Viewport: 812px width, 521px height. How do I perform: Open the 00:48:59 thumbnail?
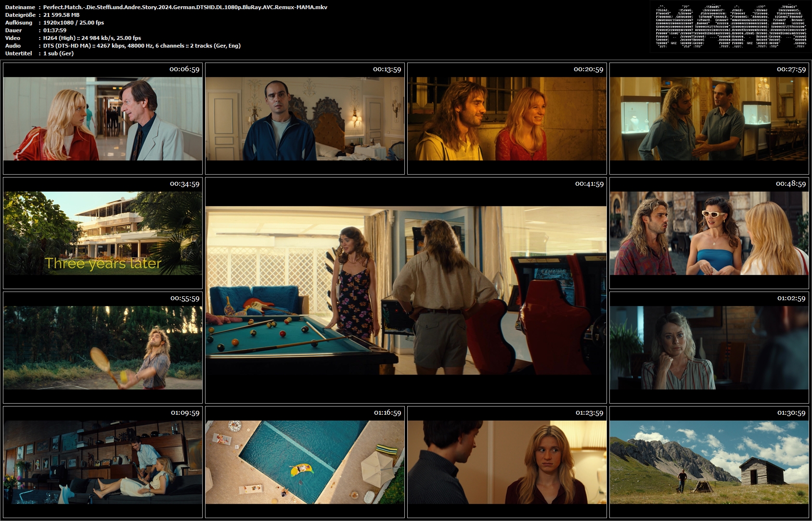click(709, 233)
